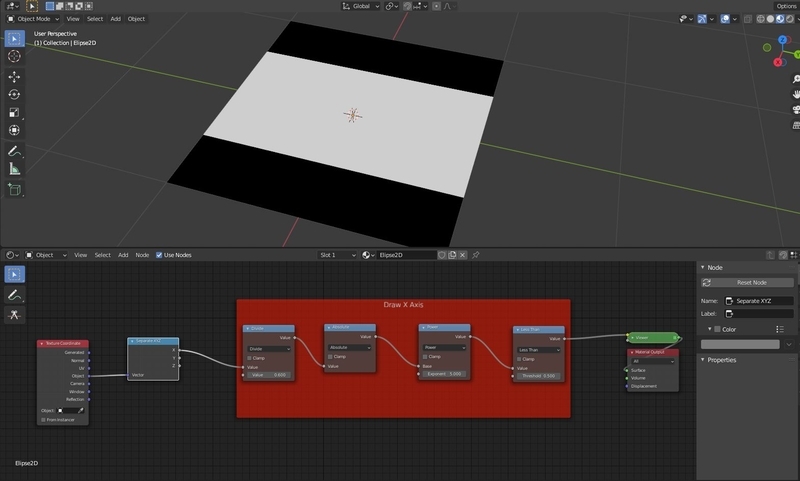Enable Clamp on Divide node
This screenshot has height=481, width=800.
249,358
